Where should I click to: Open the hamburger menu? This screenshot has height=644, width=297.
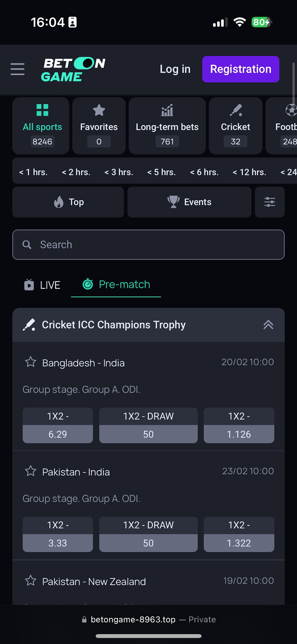(x=18, y=69)
